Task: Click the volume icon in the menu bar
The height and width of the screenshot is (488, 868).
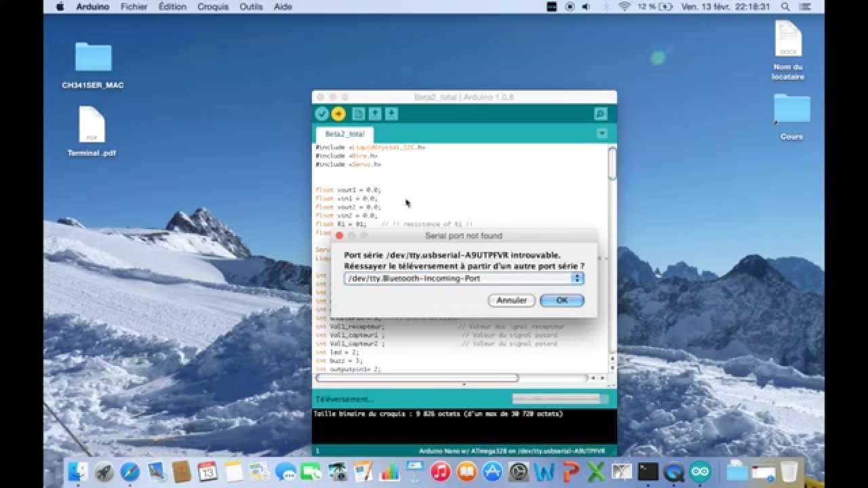Action: 587,7
